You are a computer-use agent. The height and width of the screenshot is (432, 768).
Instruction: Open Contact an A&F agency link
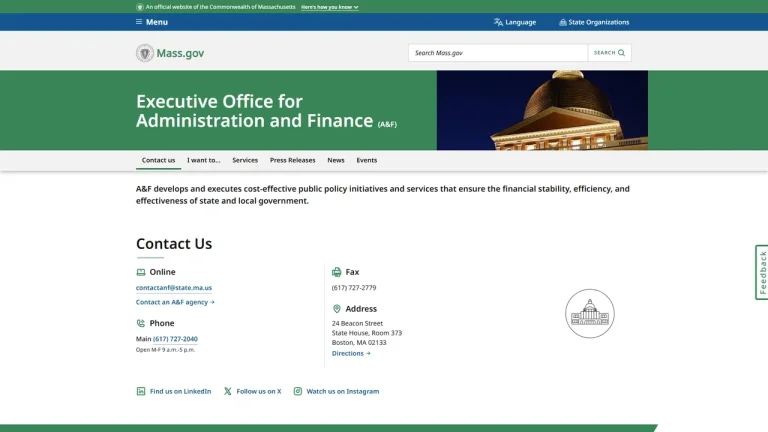click(x=175, y=302)
